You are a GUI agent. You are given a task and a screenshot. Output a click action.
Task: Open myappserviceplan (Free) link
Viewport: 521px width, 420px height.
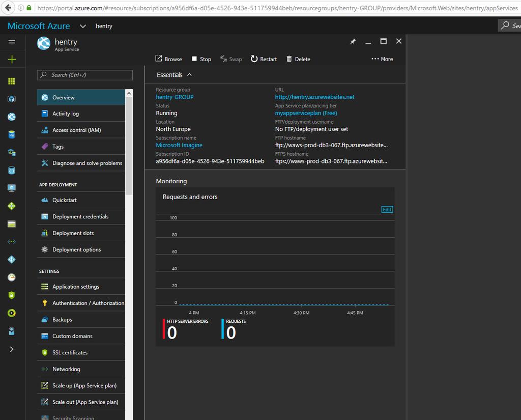pos(306,113)
